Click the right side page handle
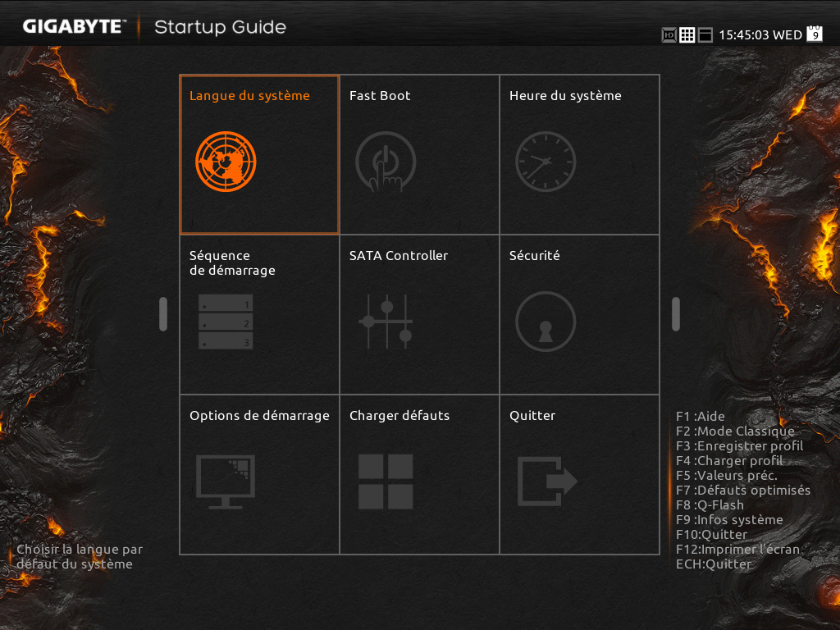This screenshot has height=630, width=840. pos(676,314)
